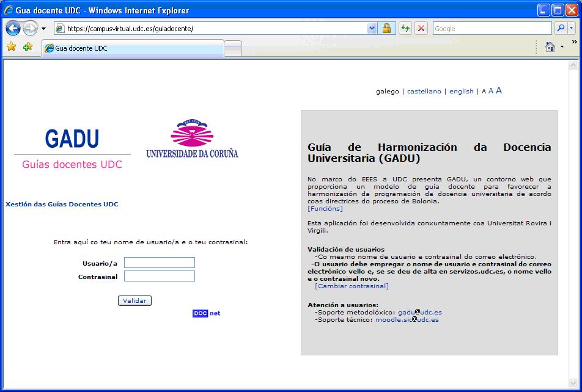The width and height of the screenshot is (582, 392).
Task: Switch language to castellano
Action: 424,91
